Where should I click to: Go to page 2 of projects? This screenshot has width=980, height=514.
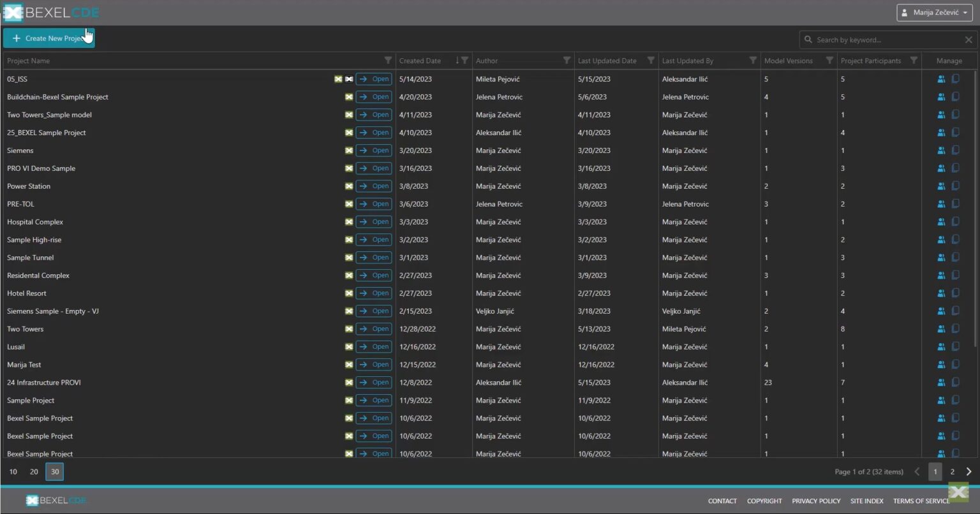click(952, 471)
